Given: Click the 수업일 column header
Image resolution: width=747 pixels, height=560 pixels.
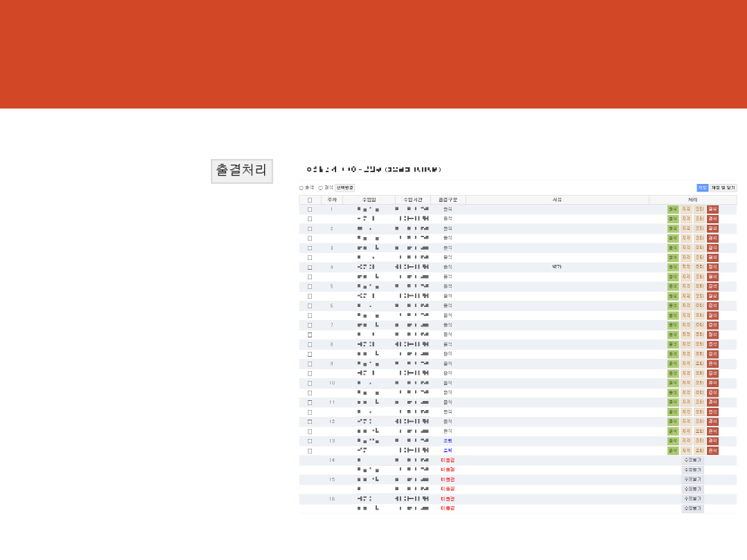Looking at the screenshot, I should pos(369,200).
